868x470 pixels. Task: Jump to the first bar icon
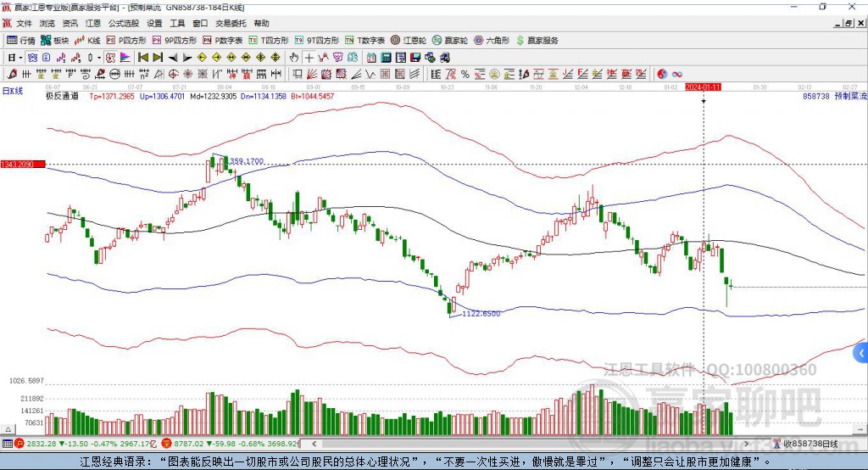pos(142,58)
